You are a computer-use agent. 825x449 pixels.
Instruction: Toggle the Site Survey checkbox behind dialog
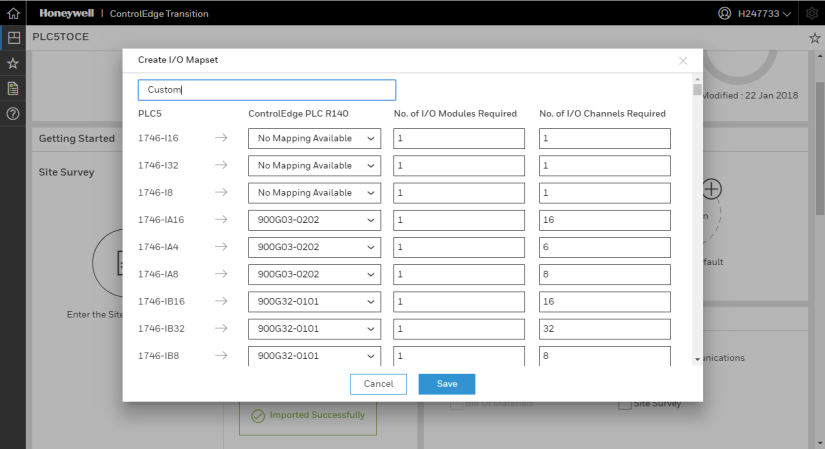point(625,404)
